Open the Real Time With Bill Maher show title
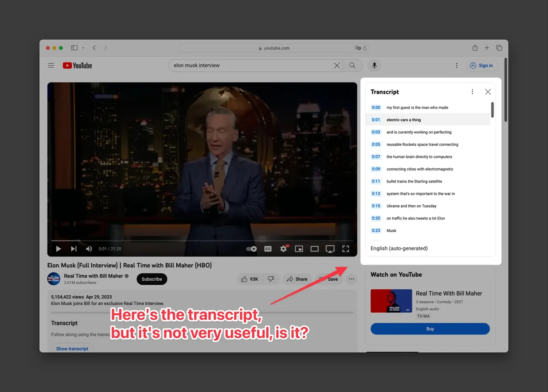This screenshot has width=548, height=392. point(449,293)
